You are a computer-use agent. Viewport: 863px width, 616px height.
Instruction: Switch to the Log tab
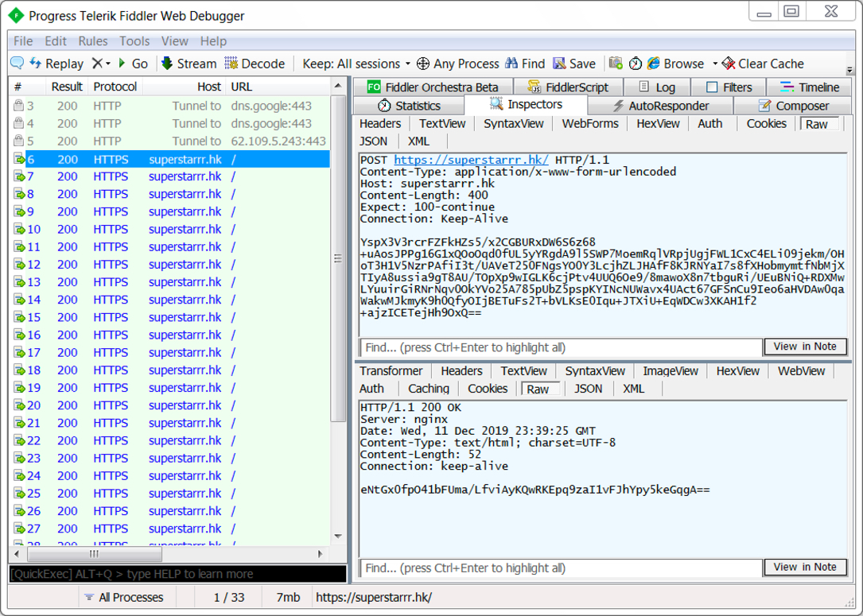657,87
